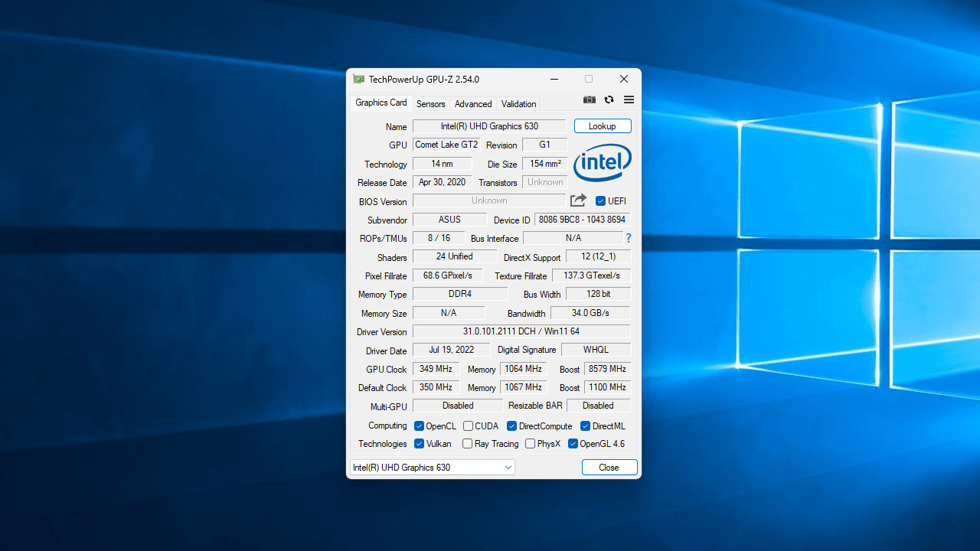
Task: Click the GPU Clock value 349 MHz
Action: 436,369
